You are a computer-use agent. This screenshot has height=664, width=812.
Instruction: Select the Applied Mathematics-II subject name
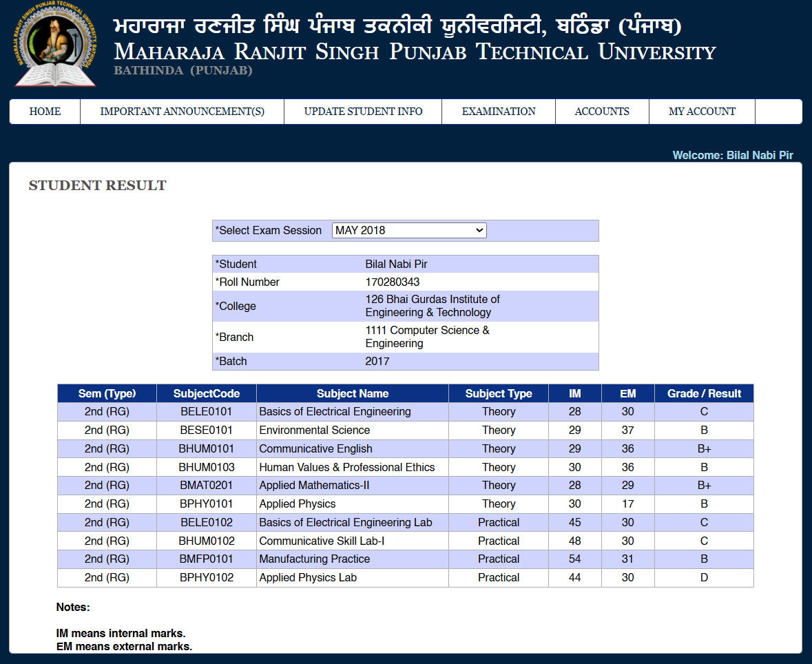pyautogui.click(x=314, y=486)
